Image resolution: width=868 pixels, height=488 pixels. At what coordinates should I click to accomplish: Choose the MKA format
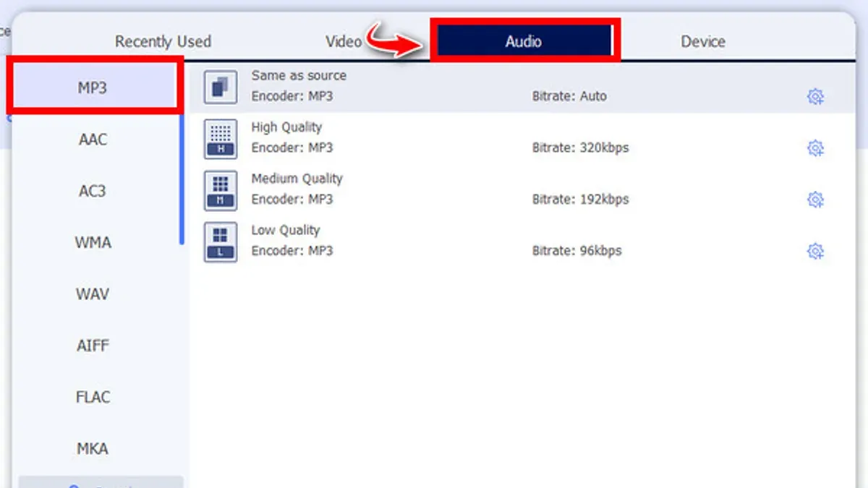coord(93,449)
